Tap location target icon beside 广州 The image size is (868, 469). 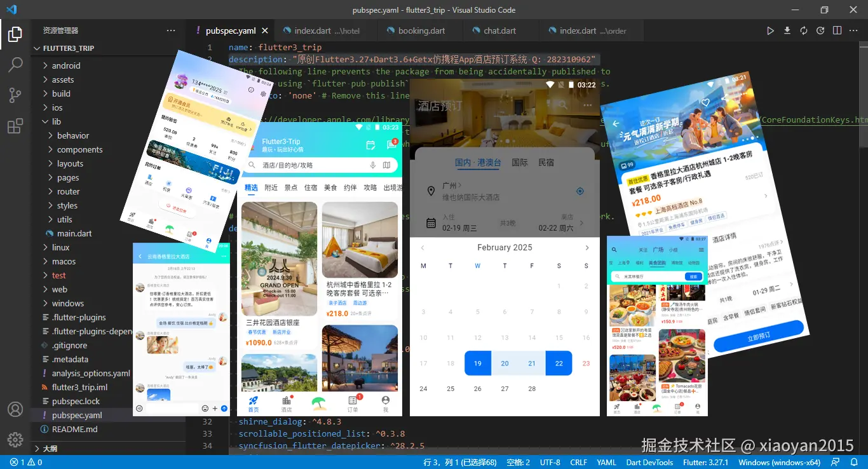[580, 191]
